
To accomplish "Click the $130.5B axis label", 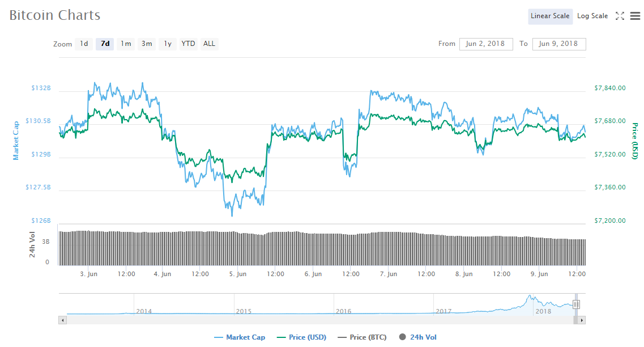I will point(38,121).
